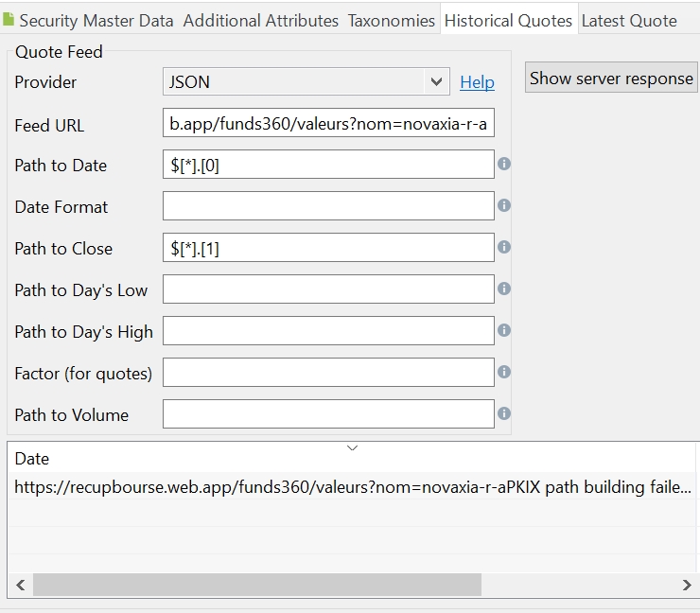Expand the chevron above the Date column
Screen dimensions: 700x613
pyautogui.click(x=352, y=447)
